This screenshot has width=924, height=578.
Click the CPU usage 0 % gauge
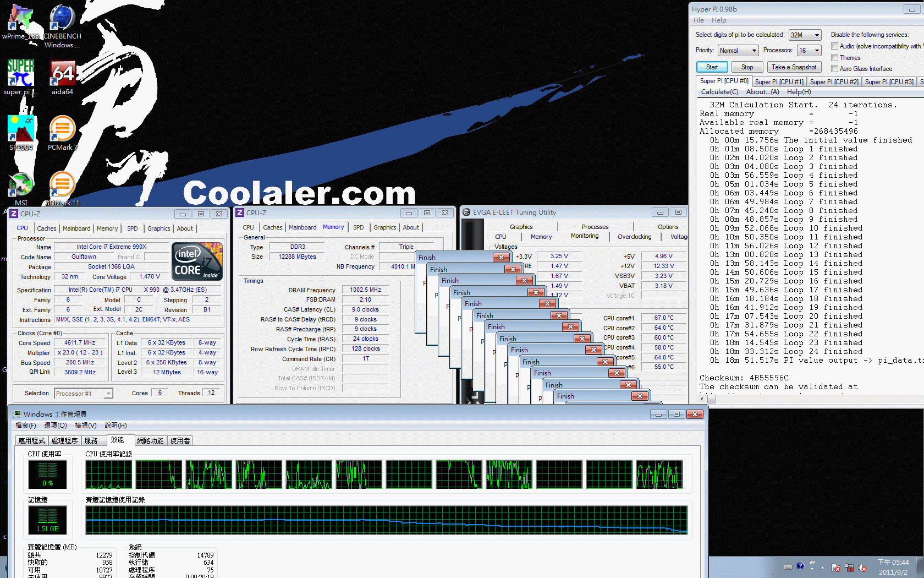tap(47, 474)
